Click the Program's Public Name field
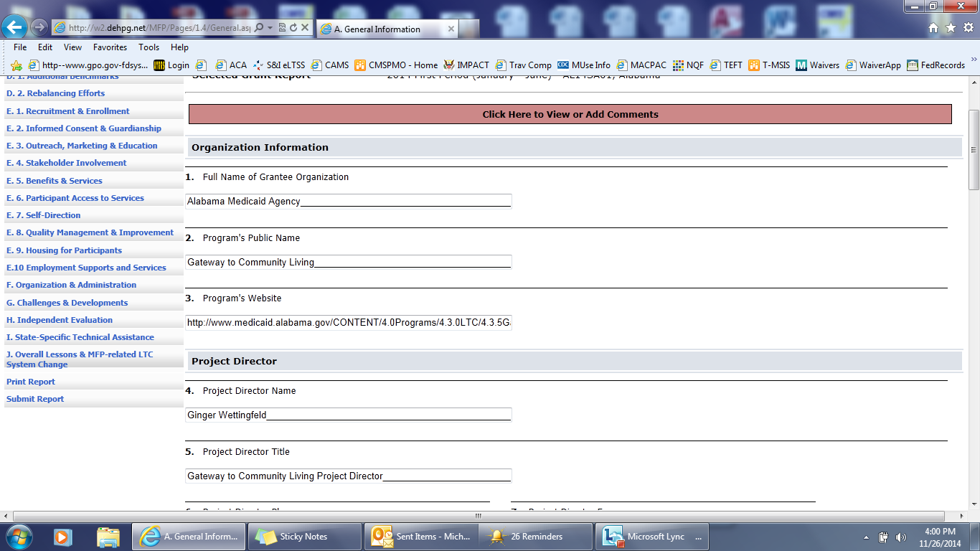The height and width of the screenshot is (551, 980). click(x=349, y=262)
